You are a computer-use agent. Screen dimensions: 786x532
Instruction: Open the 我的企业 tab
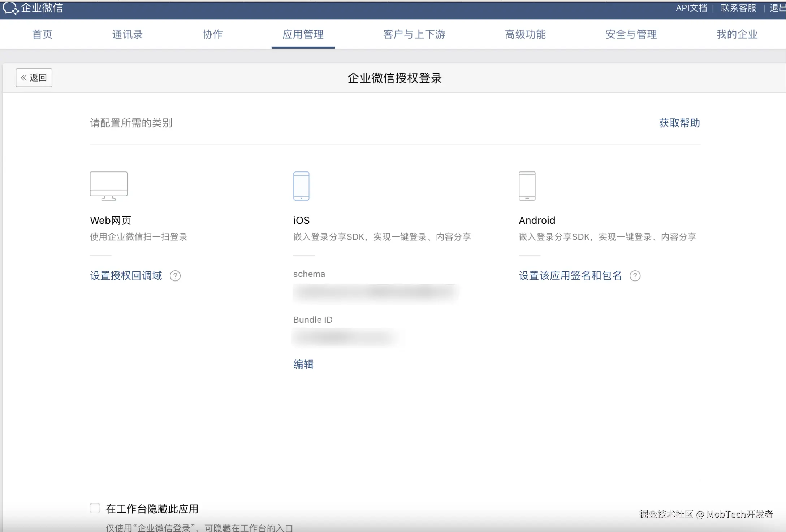point(737,34)
